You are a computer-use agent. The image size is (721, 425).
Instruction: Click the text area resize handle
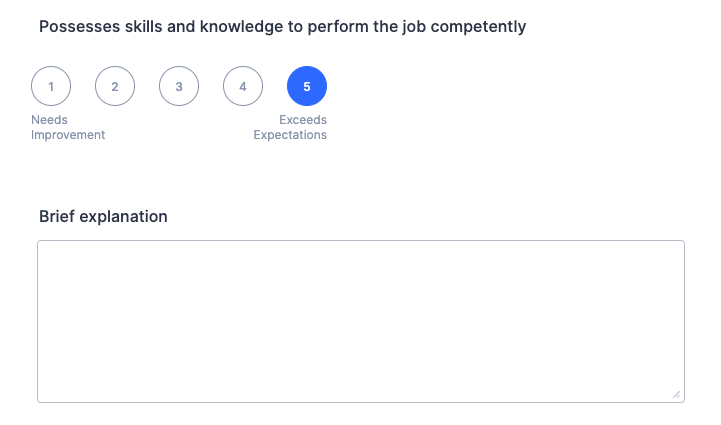676,394
